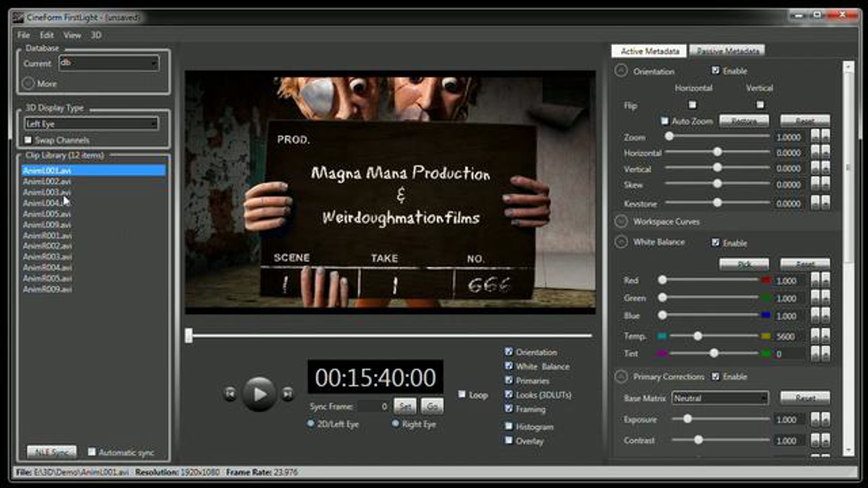Toggle the Primary Corrections Enable checkbox
Viewport: 868px width, 488px height.
(x=715, y=376)
